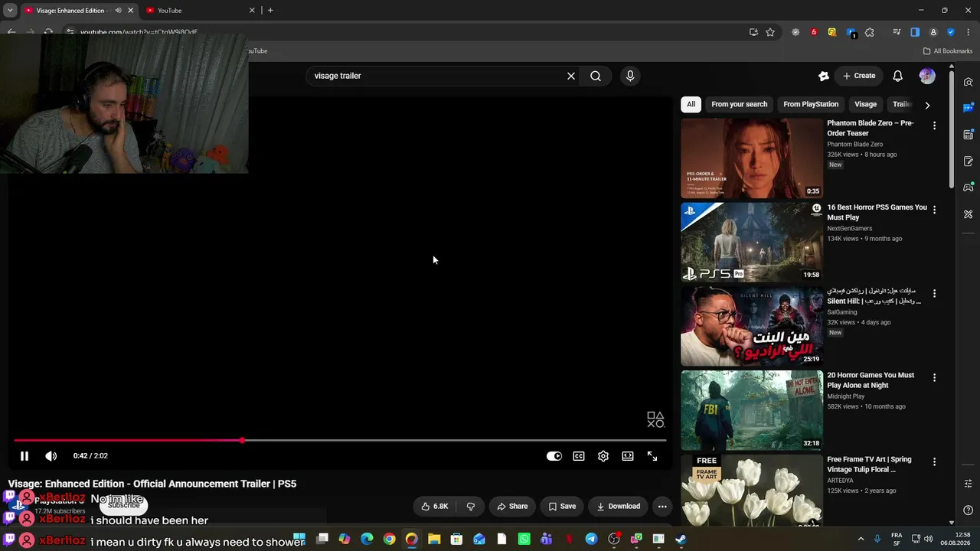The width and height of the screenshot is (980, 551).
Task: Switch to theater mode view
Action: [x=628, y=456]
